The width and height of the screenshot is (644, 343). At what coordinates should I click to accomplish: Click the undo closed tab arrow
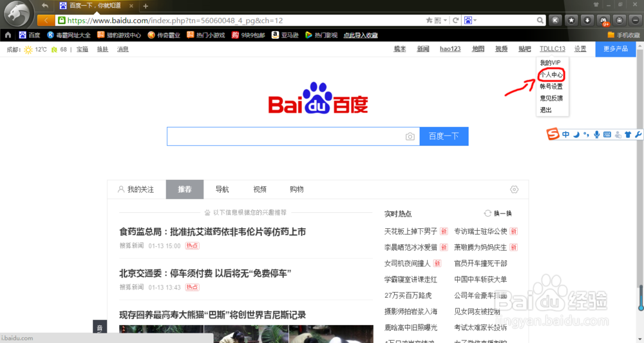coord(45,6)
